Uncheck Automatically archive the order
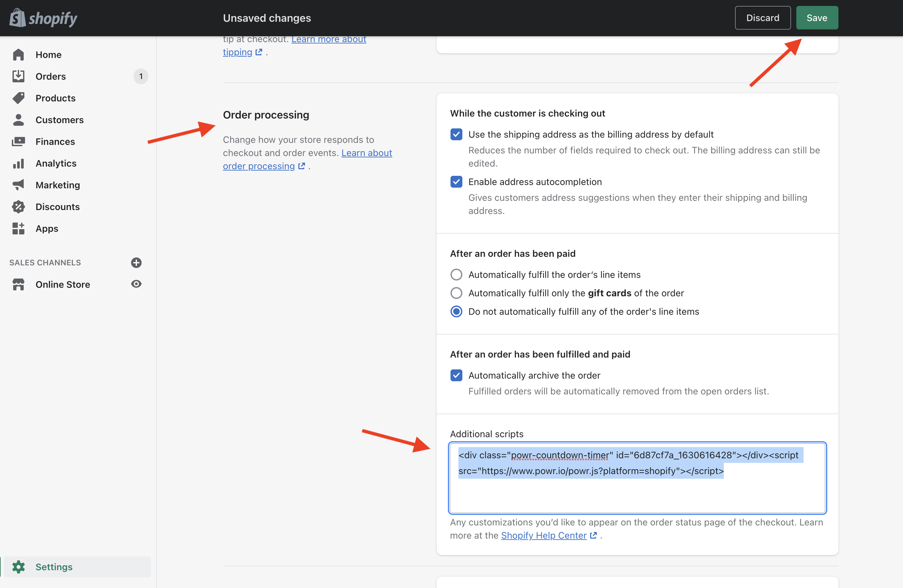The image size is (903, 588). pos(456,375)
